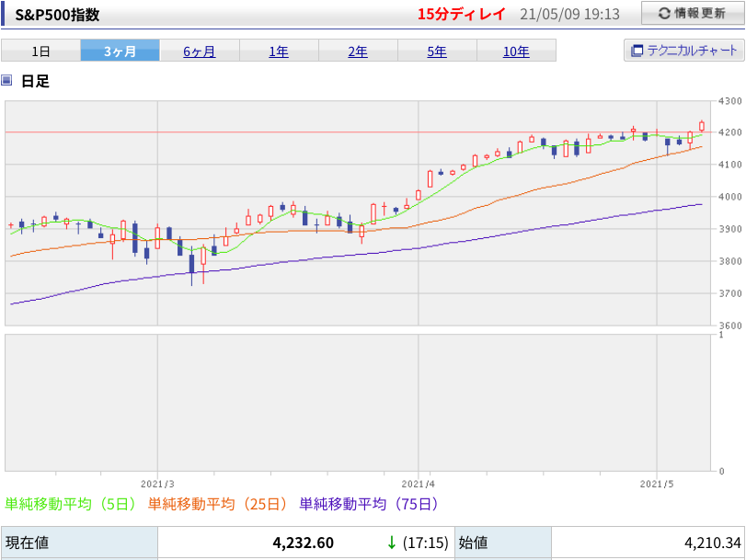Click the 4200 price axis label

[x=730, y=132]
